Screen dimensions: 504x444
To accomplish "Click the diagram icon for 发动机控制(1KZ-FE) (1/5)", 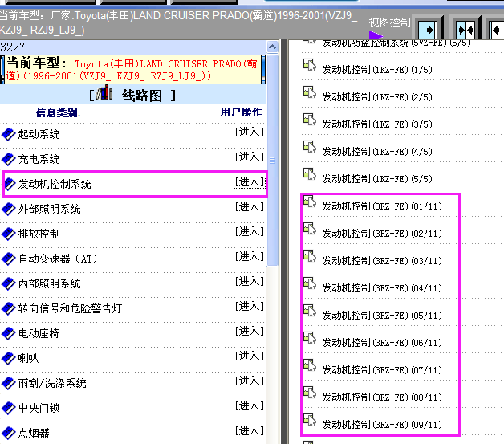I will (310, 64).
